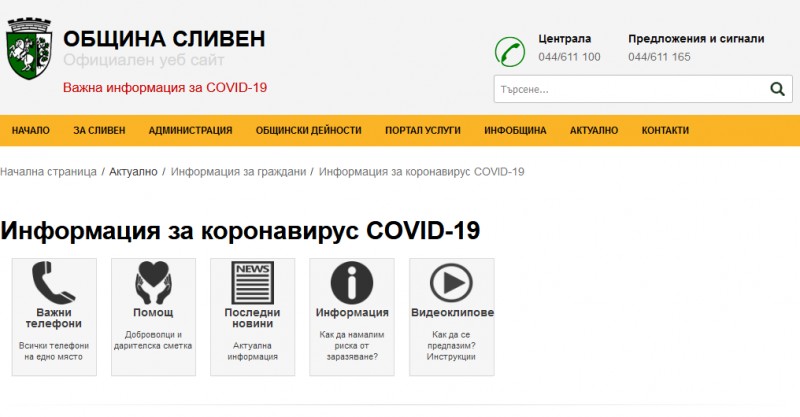The width and height of the screenshot is (800, 417).
Task: Open the НАЧАЛО menu item
Action: (30, 131)
